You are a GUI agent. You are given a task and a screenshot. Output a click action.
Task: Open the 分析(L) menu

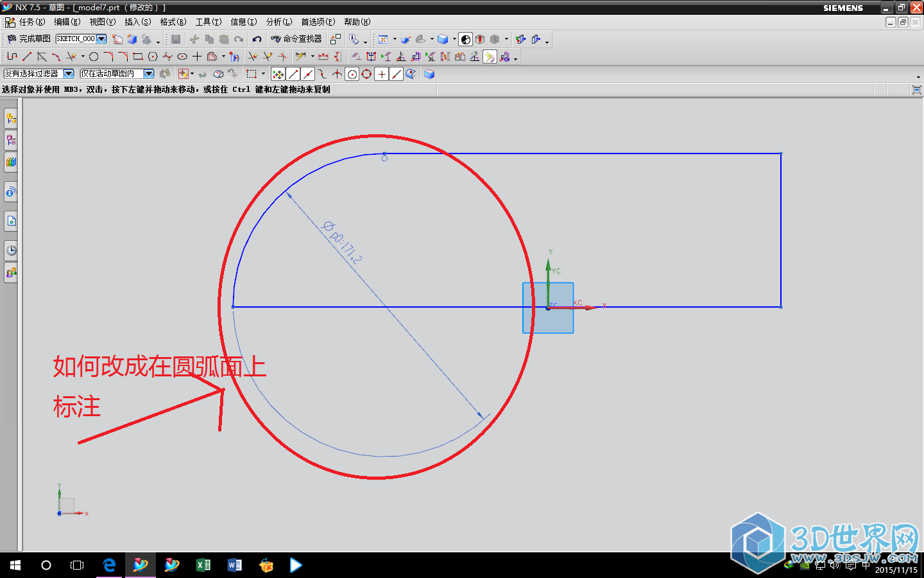coord(279,22)
